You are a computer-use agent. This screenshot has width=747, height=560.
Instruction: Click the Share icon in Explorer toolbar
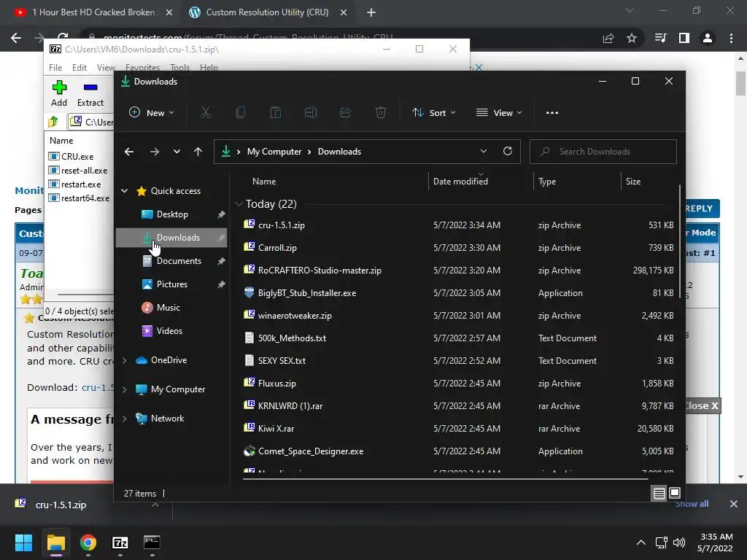(x=346, y=113)
